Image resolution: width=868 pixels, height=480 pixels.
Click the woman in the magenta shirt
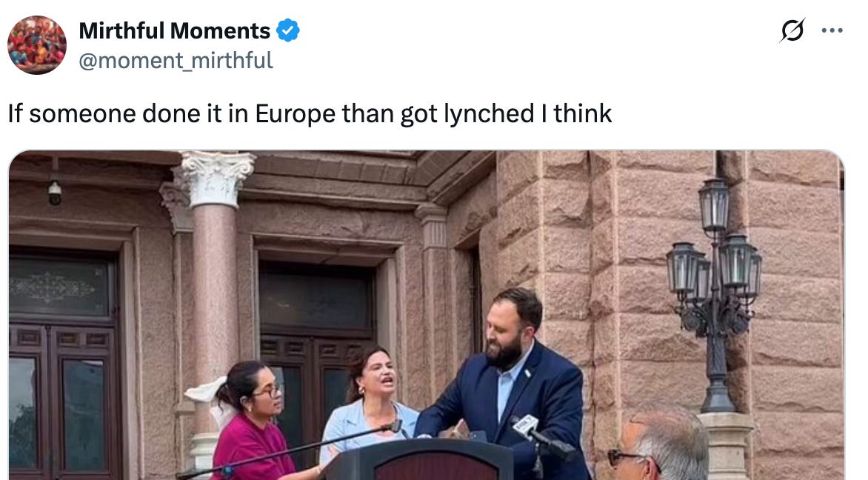pos(252,422)
